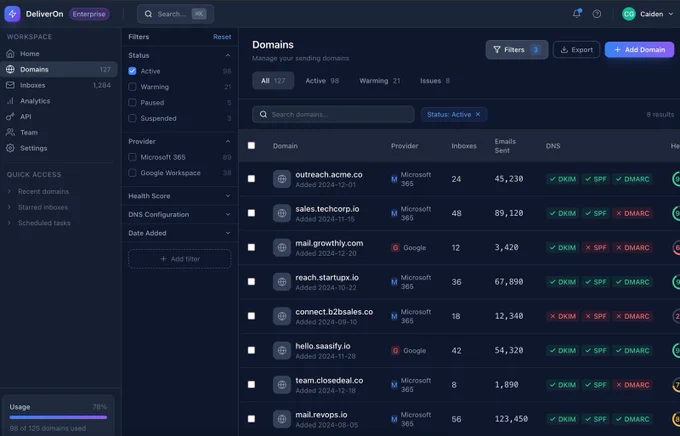Click the API key icon in sidebar
This screenshot has width=680, height=436.
point(10,117)
